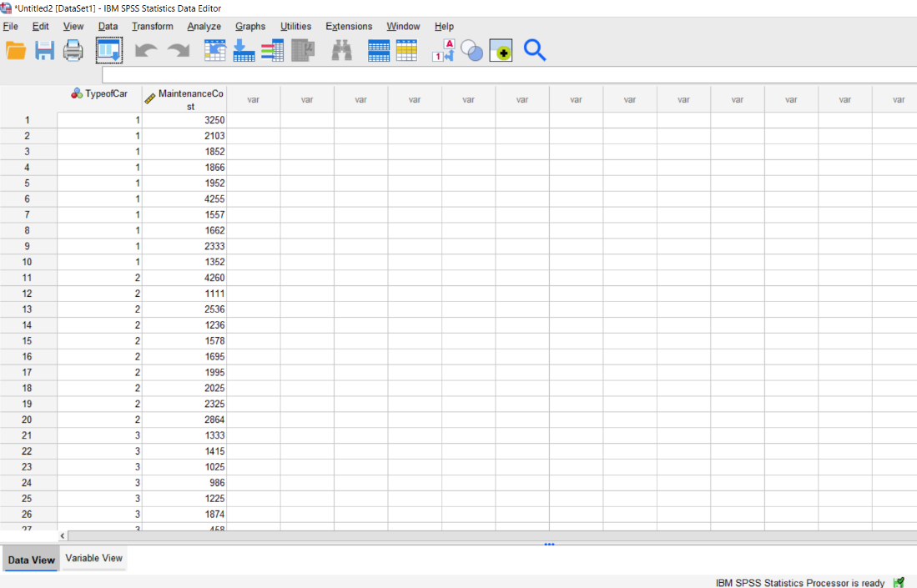The width and height of the screenshot is (917, 588).
Task: Open the Window menu
Action: point(403,27)
